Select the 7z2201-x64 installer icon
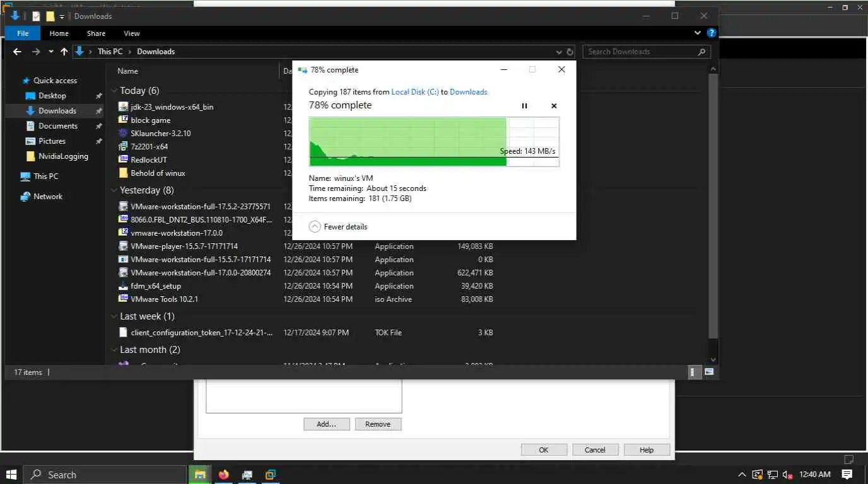The image size is (868, 484). coord(124,146)
